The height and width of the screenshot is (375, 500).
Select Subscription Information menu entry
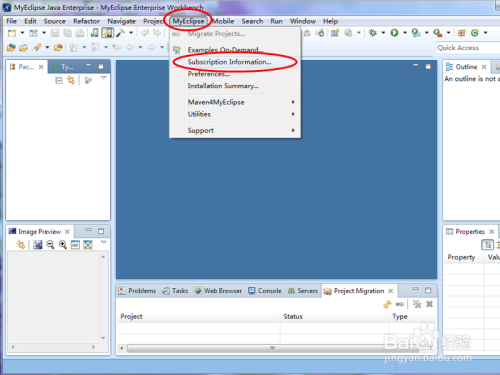(235, 62)
